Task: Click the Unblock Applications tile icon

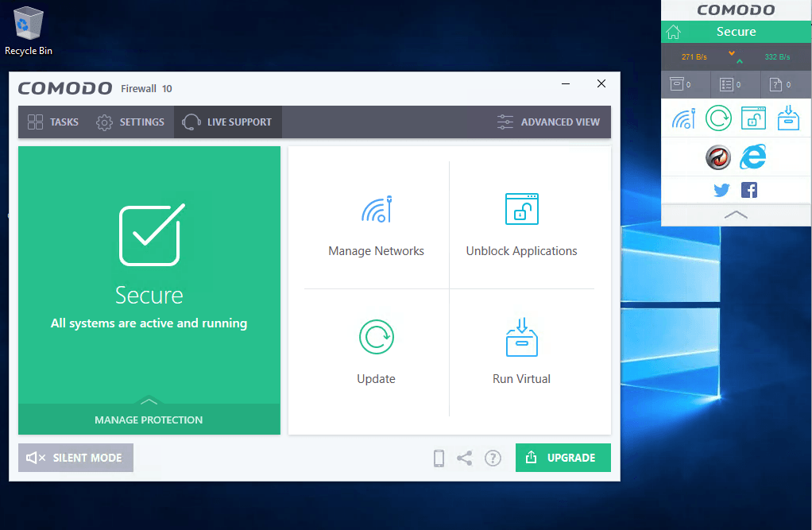Action: pos(521,209)
